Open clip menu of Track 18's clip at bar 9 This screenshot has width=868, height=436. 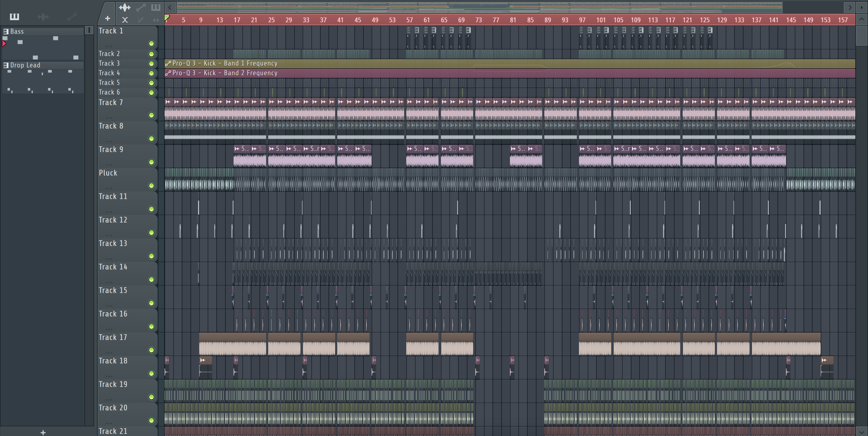(x=203, y=360)
